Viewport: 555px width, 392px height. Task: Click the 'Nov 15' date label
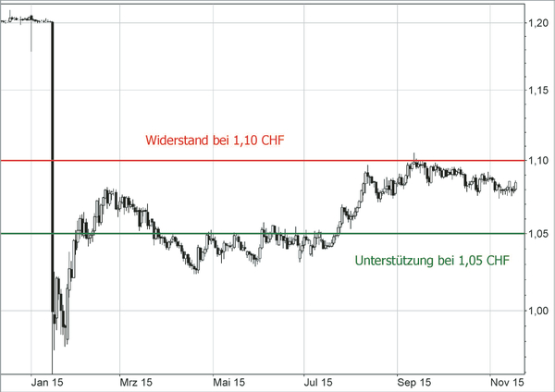click(507, 383)
